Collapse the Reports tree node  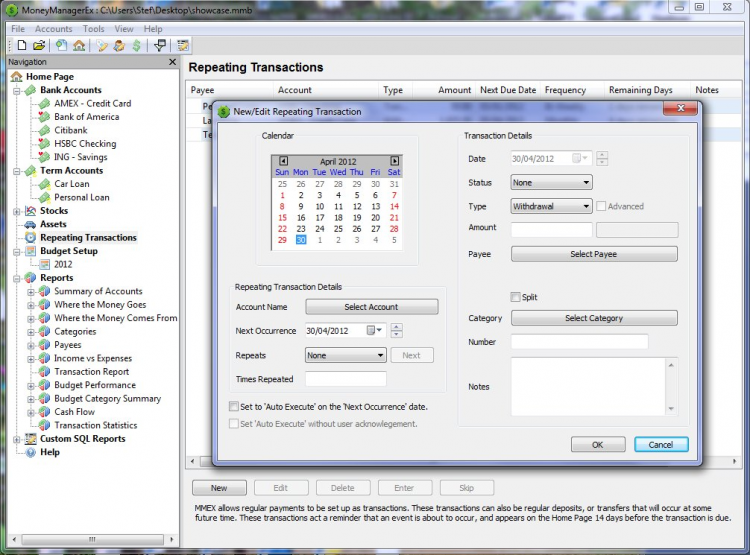[17, 278]
